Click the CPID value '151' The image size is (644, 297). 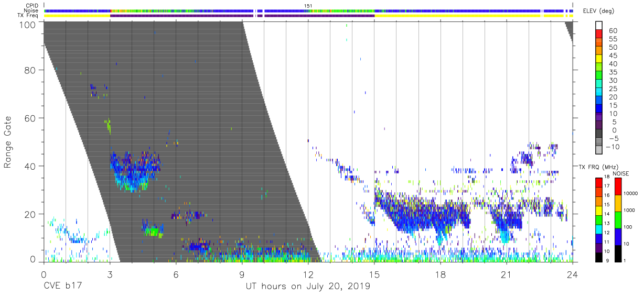click(308, 5)
